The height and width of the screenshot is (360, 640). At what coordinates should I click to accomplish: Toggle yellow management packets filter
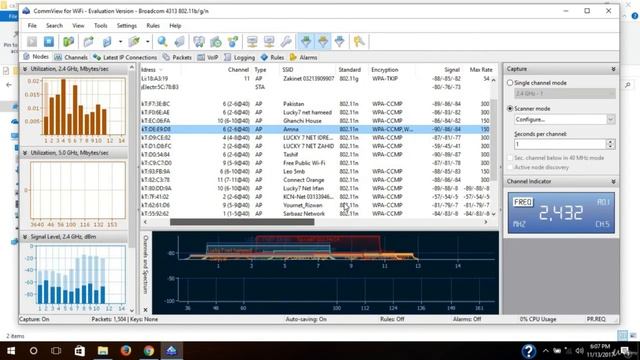tap(323, 41)
